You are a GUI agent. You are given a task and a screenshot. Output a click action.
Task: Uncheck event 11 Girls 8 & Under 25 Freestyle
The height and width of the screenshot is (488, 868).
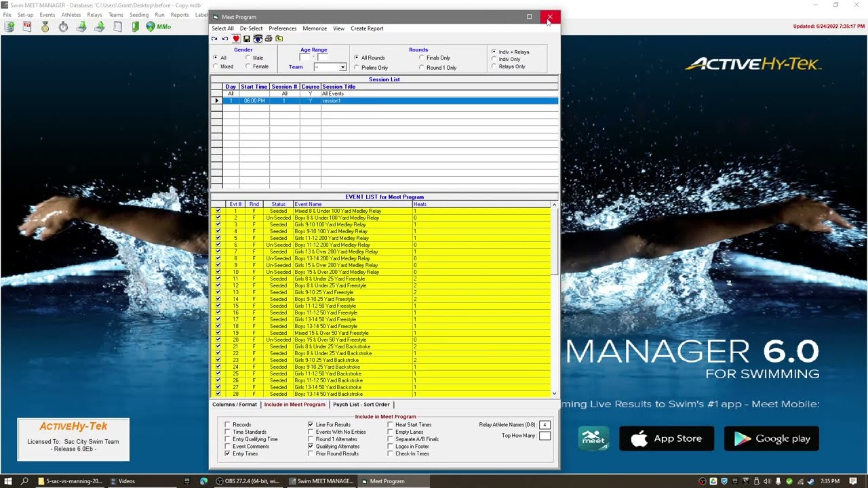218,279
